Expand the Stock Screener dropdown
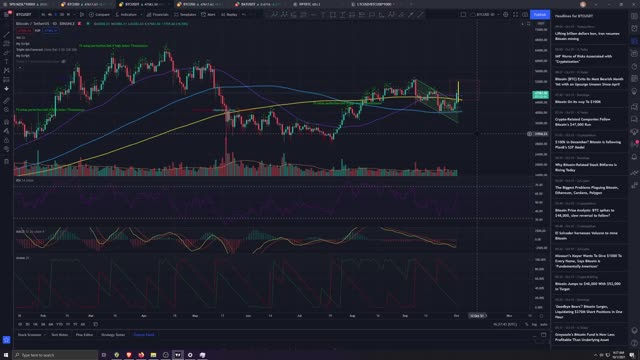 coord(44,335)
